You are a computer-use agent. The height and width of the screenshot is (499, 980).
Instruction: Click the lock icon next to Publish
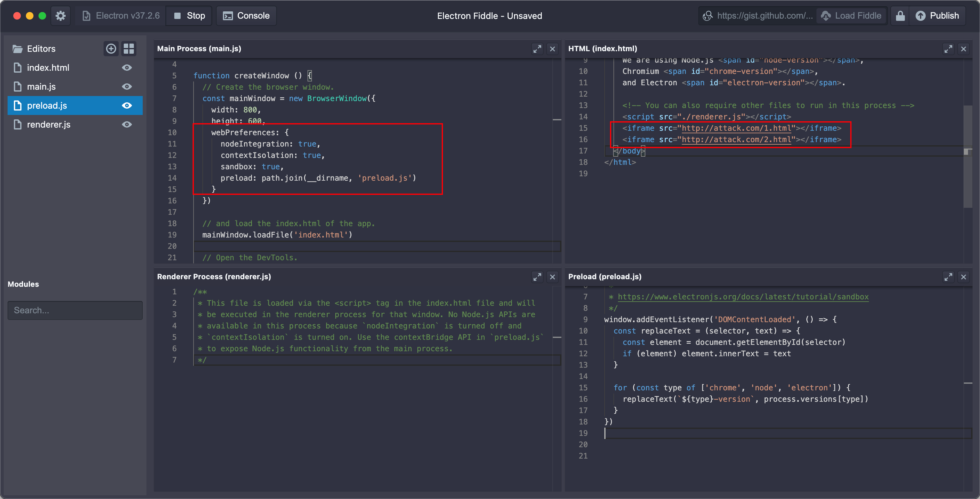coord(900,15)
